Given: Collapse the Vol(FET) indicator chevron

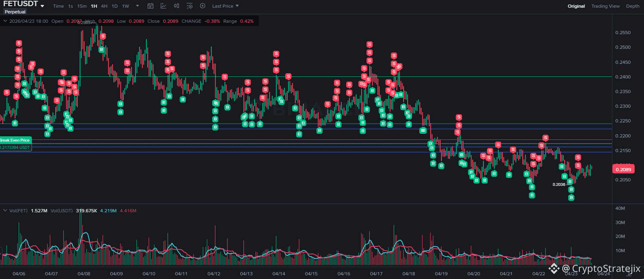Looking at the screenshot, I should click(5, 211).
